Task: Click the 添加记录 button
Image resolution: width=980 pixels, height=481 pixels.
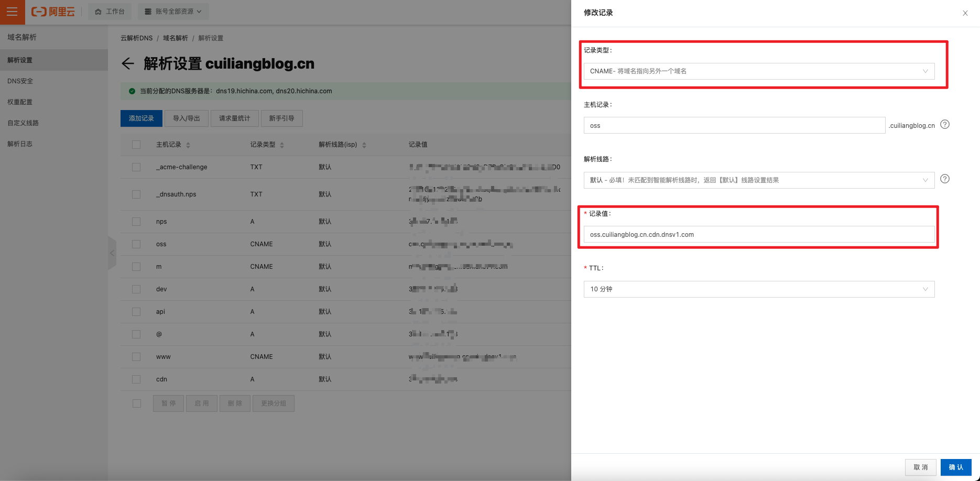Action: pyautogui.click(x=141, y=118)
